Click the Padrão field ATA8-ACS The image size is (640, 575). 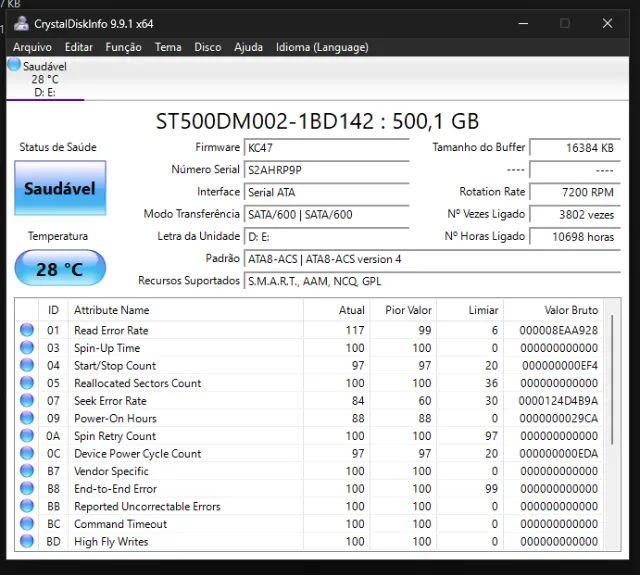432,259
